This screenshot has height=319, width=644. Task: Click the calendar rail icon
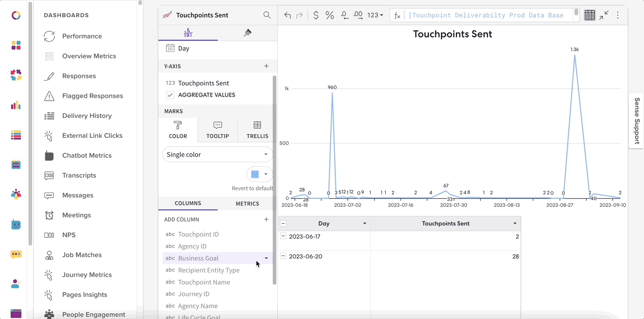tap(16, 164)
